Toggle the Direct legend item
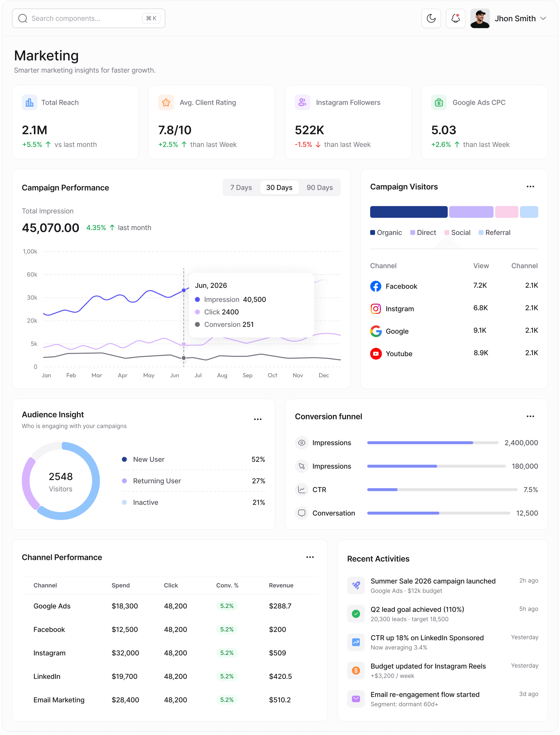 (x=423, y=232)
